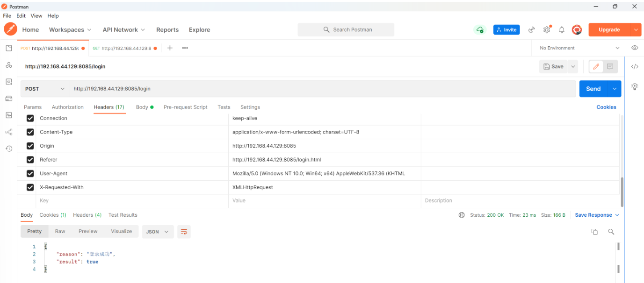The image size is (644, 283).
Task: Open the tab options ellipsis icon
Action: (185, 48)
